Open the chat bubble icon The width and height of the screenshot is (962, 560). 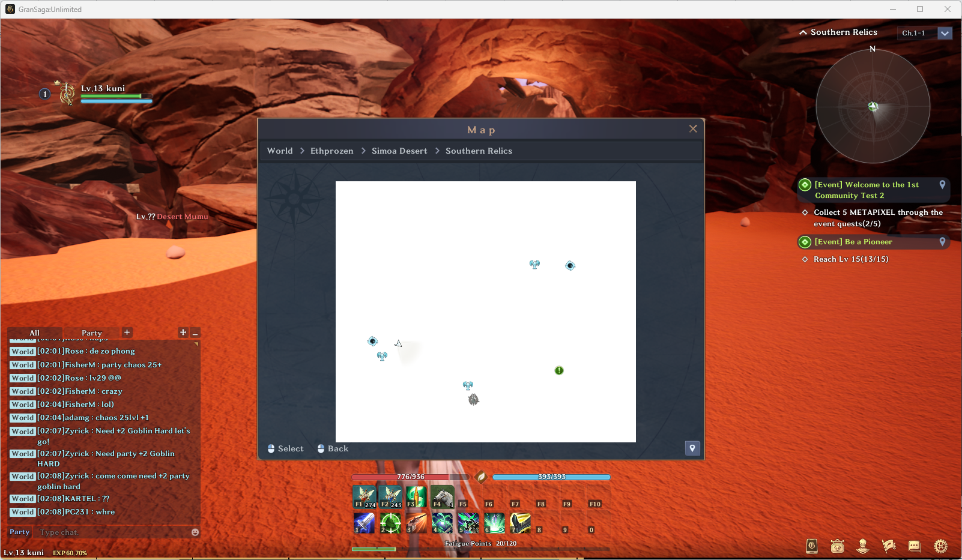[915, 546]
